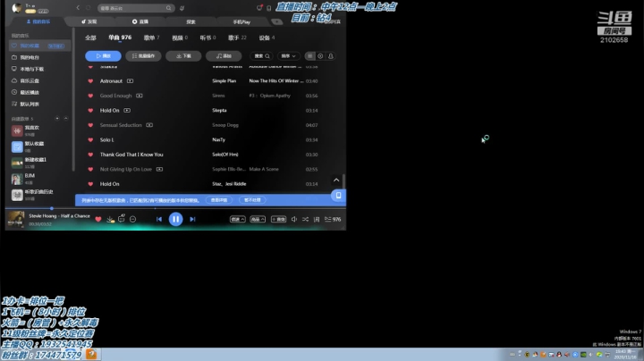This screenshot has width=644, height=361.
Task: Toggle favorite on the now-playing song
Action: (x=98, y=219)
